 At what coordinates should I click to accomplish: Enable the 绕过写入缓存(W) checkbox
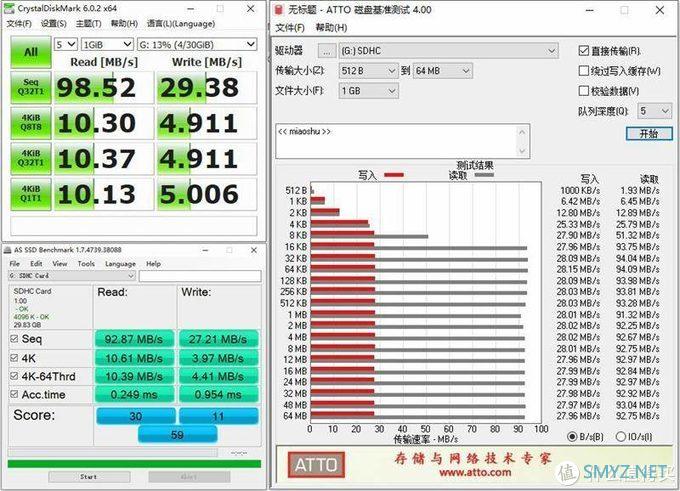tap(584, 71)
